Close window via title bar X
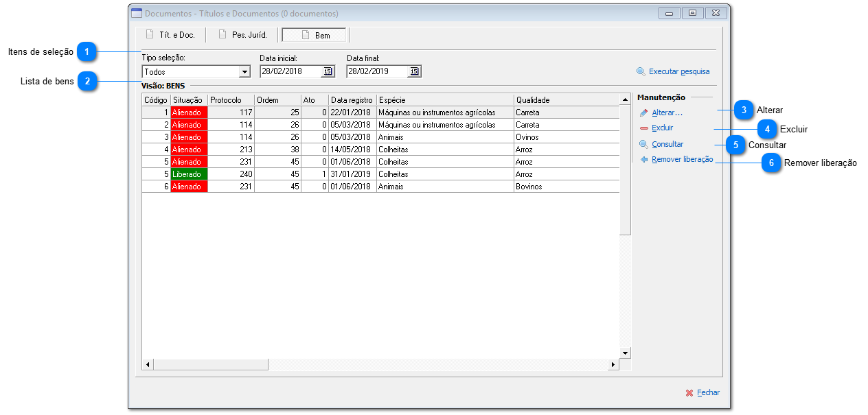The height and width of the screenshot is (415, 868). coord(716,13)
